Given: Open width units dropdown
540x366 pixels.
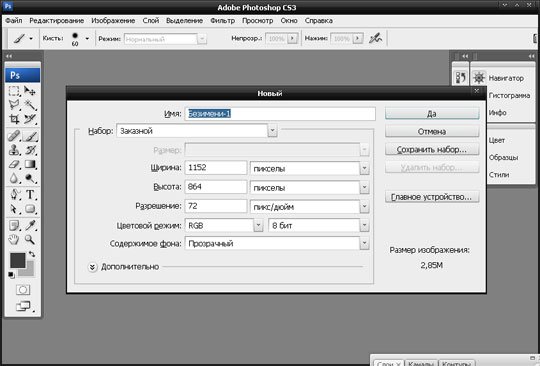Looking at the screenshot, I should point(364,168).
